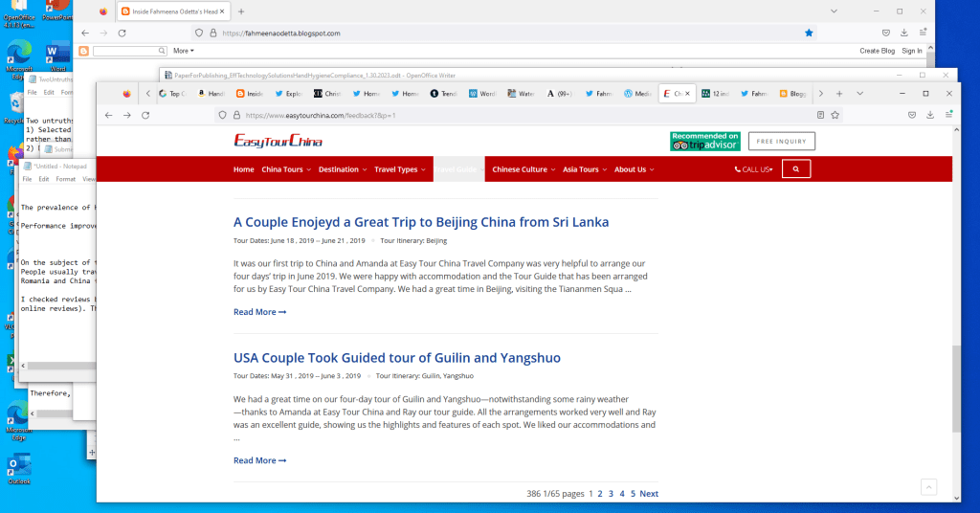The width and height of the screenshot is (980, 513).
Task: Click the FREE INQUIRY button
Action: [x=781, y=141]
